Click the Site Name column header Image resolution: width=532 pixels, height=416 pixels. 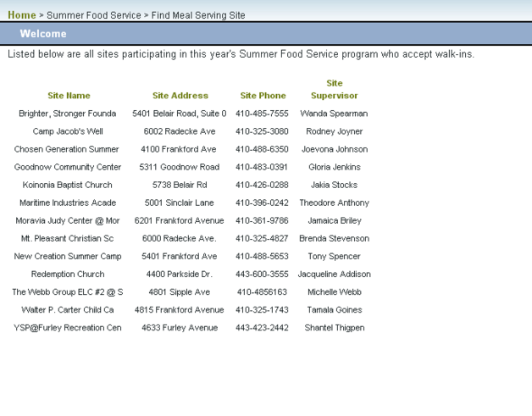point(69,96)
